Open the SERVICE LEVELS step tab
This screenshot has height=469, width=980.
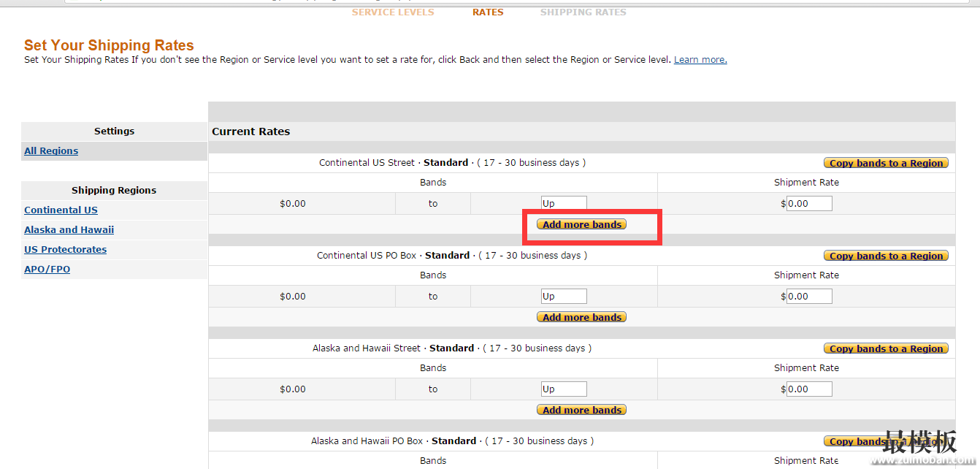(x=393, y=12)
